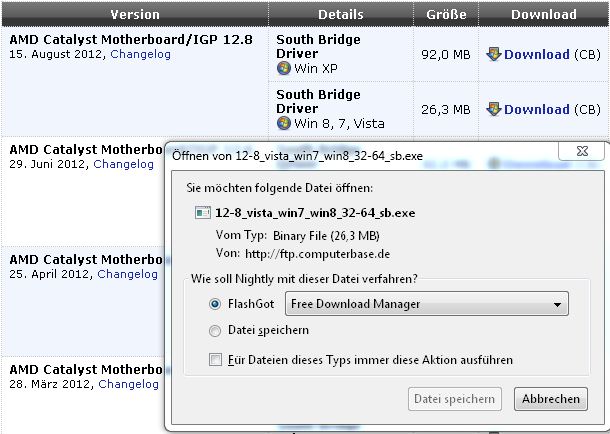Click the 92,0 MB size cell

(446, 54)
